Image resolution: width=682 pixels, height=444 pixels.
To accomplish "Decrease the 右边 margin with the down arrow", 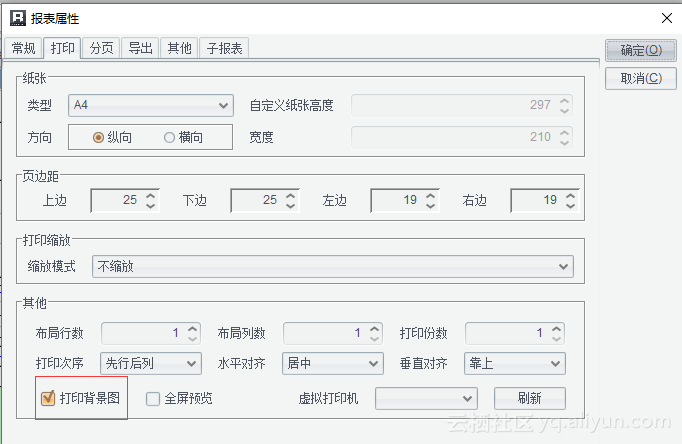I will click(x=571, y=206).
